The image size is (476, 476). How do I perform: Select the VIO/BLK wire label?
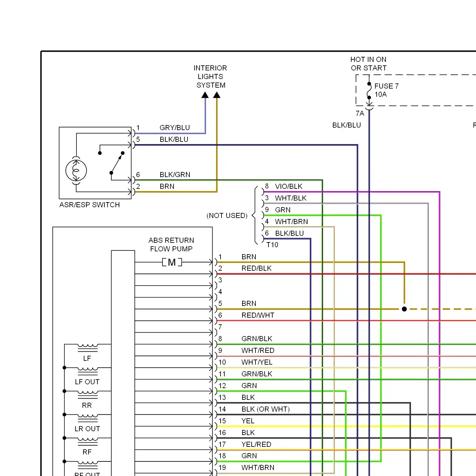pos(288,186)
